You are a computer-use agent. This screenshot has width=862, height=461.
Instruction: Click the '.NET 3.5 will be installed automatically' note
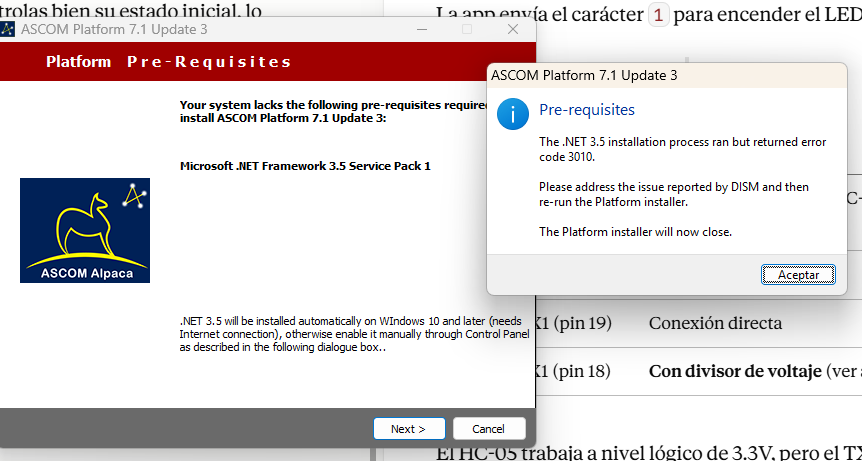click(x=355, y=334)
